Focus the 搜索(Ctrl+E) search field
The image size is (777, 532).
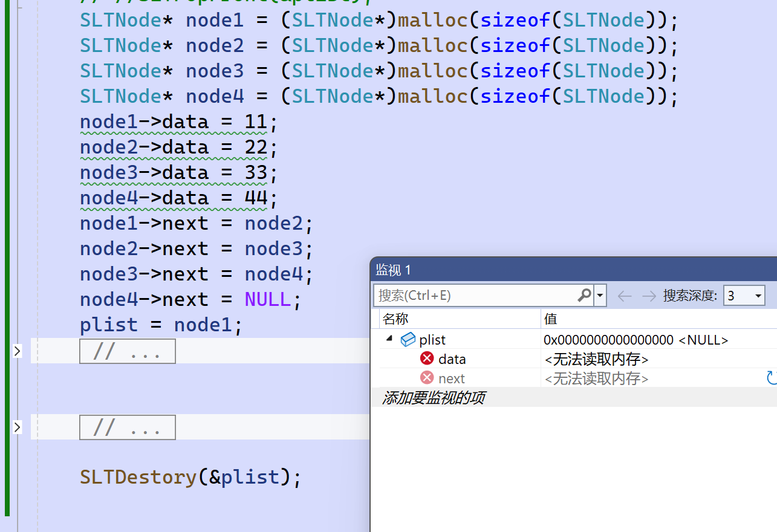(x=475, y=296)
